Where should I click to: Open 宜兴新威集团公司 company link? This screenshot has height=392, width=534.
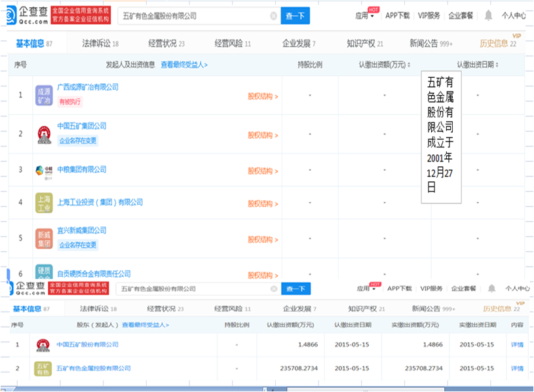click(x=82, y=230)
